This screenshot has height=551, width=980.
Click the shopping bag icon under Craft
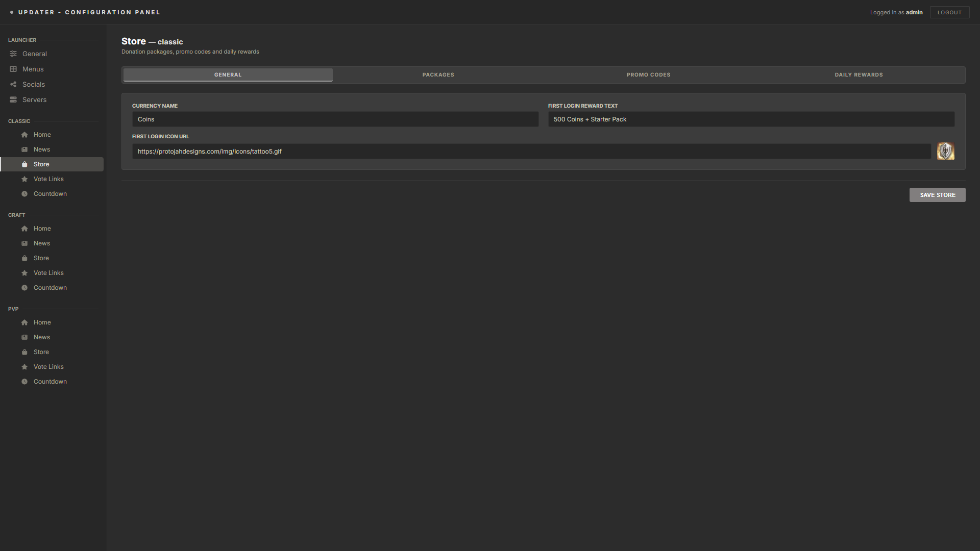(x=24, y=258)
